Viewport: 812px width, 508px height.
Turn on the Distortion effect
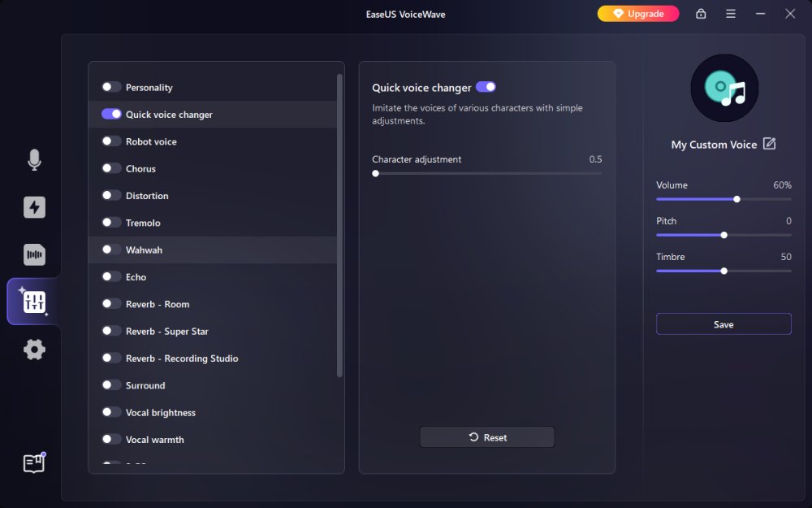(111, 195)
